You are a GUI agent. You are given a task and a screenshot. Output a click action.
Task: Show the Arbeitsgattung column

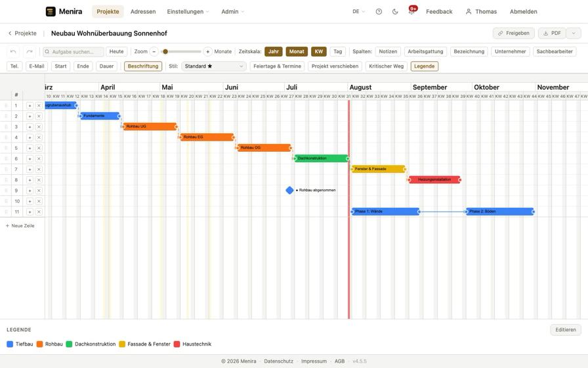pyautogui.click(x=425, y=51)
